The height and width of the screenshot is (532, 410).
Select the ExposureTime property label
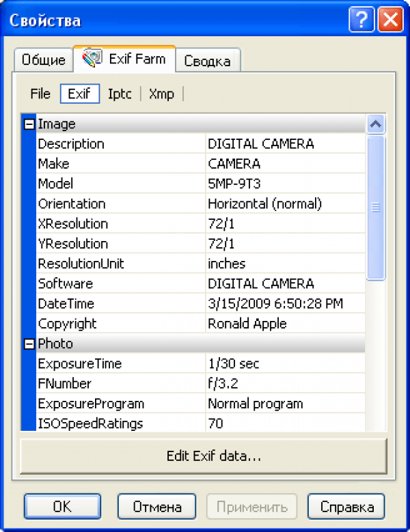coord(80,364)
